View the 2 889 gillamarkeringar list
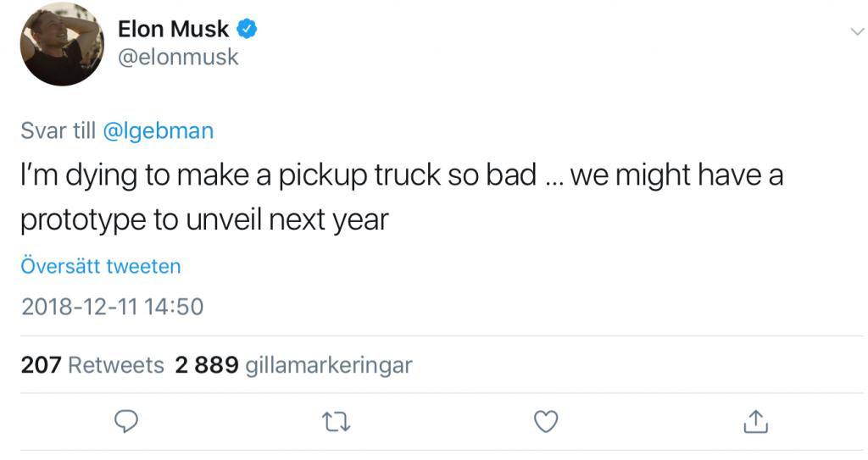The width and height of the screenshot is (868, 460). [293, 365]
